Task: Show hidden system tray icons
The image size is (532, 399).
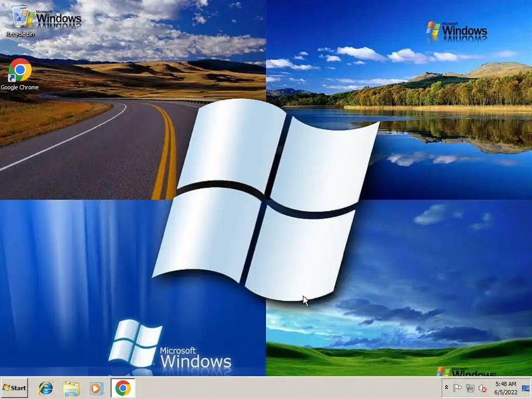Action: point(446,388)
